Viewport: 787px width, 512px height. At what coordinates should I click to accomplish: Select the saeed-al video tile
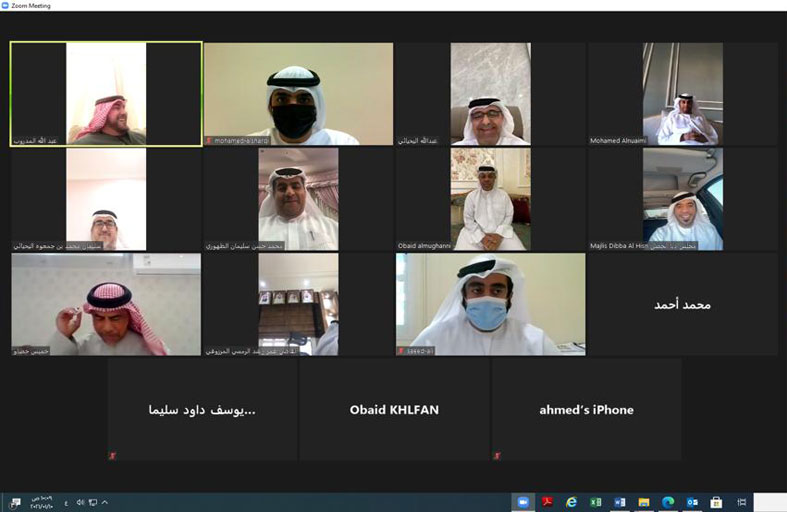[x=490, y=304]
